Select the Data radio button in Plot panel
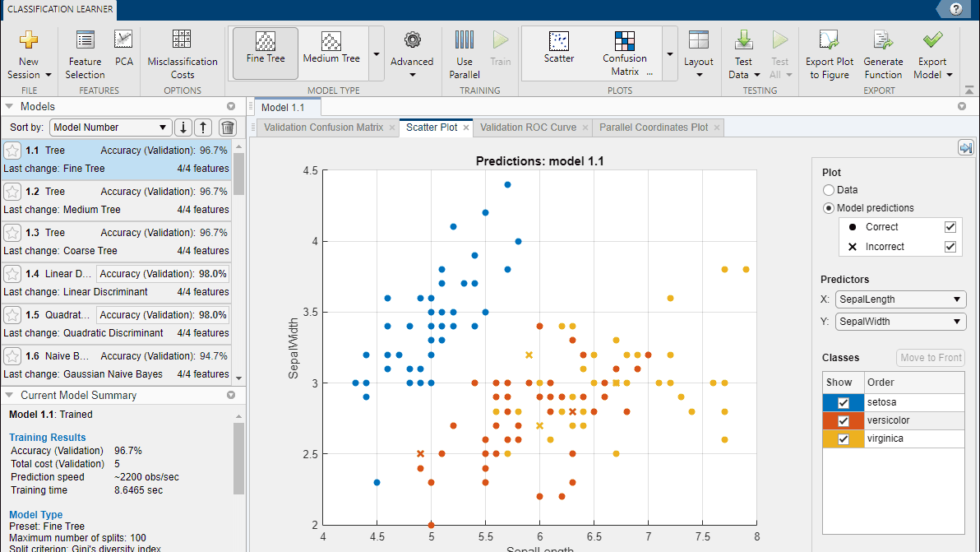 coord(829,190)
